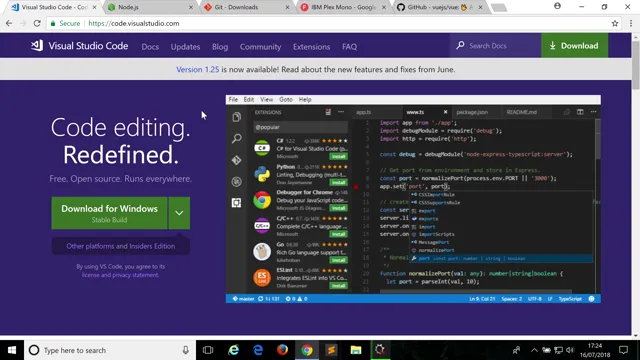Viewport: 640px width, 360px height.
Task: Open Windows Start menu
Action: coord(12,350)
